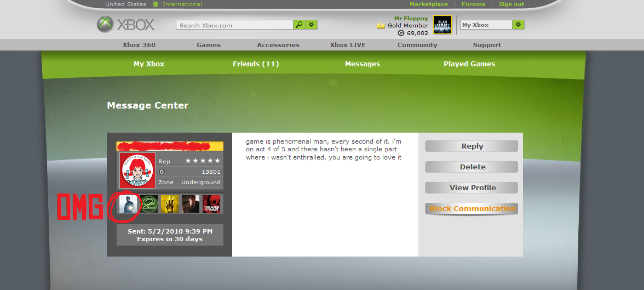
Task: Click the "Expires in 30 days" text
Action: coord(170,239)
